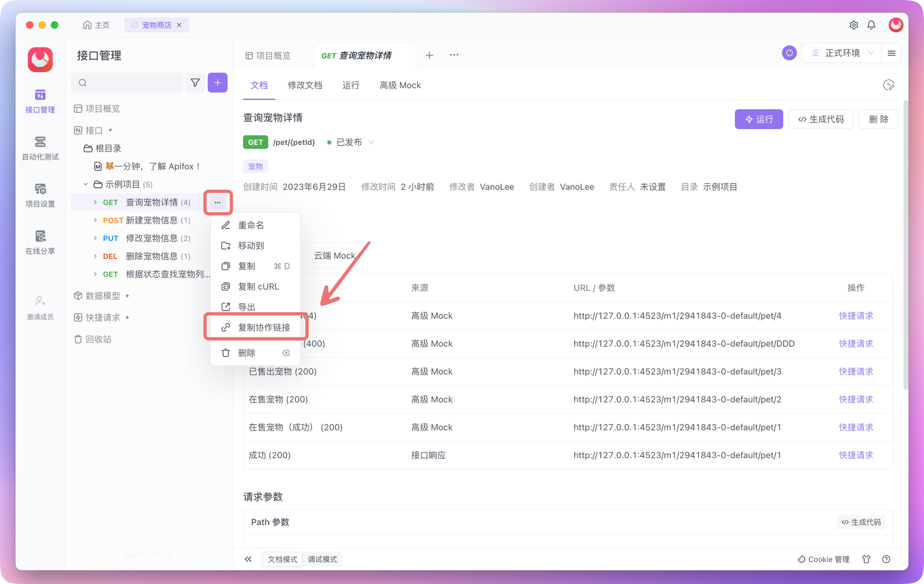Go to 主页 home tab

(97, 25)
